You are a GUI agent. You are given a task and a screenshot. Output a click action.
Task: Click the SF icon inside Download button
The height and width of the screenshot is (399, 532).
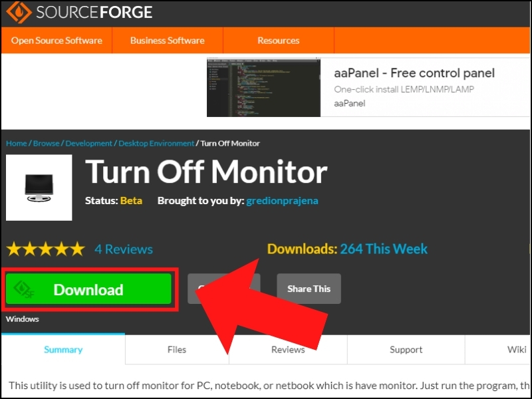coord(24,289)
